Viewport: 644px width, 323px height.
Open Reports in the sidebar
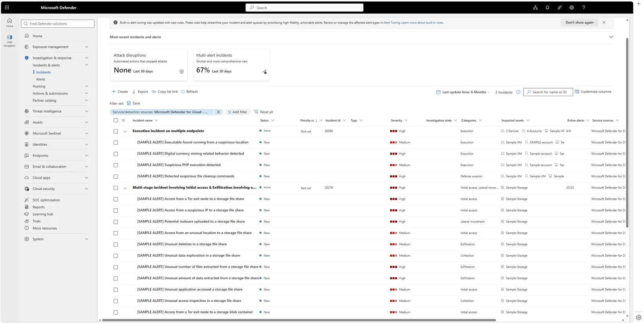39,207
